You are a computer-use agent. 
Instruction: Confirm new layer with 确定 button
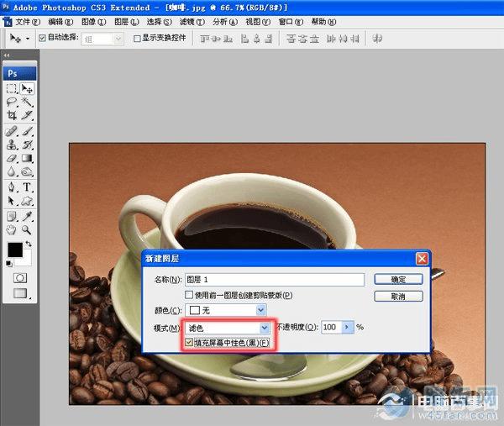[398, 280]
